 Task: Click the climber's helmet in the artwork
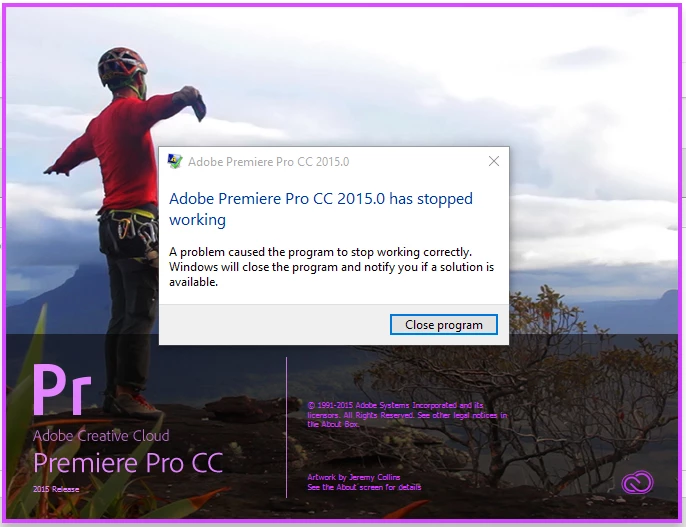point(122,66)
